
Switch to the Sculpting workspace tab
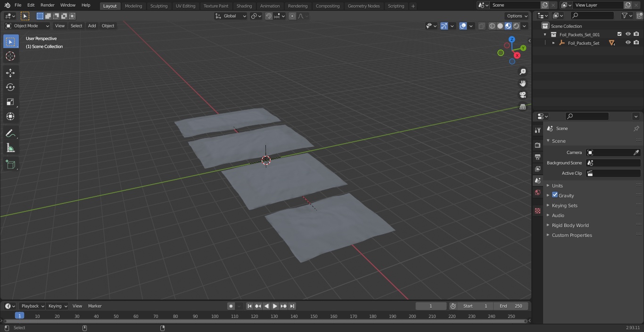coord(159,6)
